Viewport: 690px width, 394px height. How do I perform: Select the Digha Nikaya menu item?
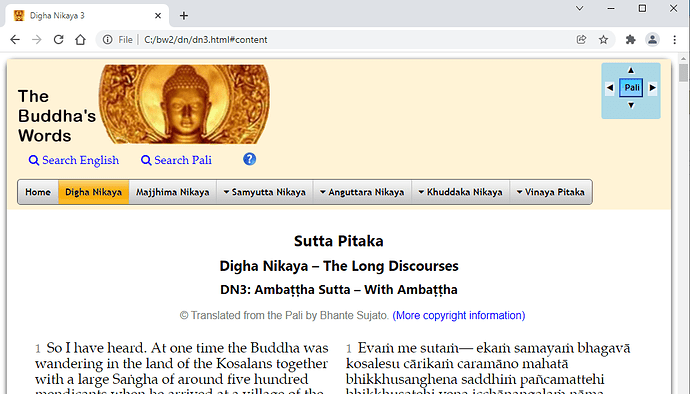(93, 192)
